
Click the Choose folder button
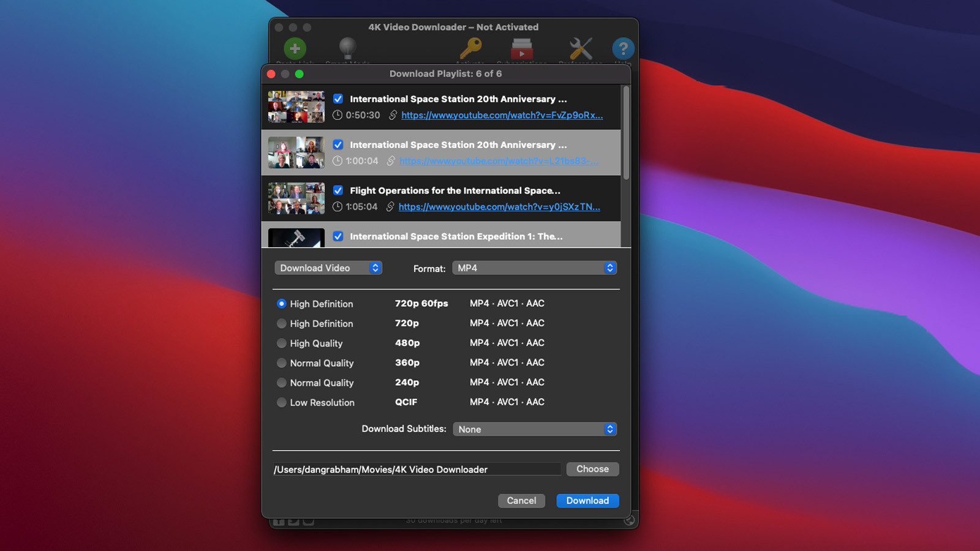click(x=592, y=469)
